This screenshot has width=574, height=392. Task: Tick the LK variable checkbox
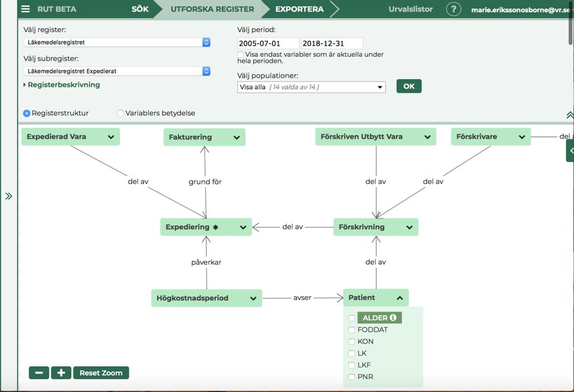(x=351, y=353)
